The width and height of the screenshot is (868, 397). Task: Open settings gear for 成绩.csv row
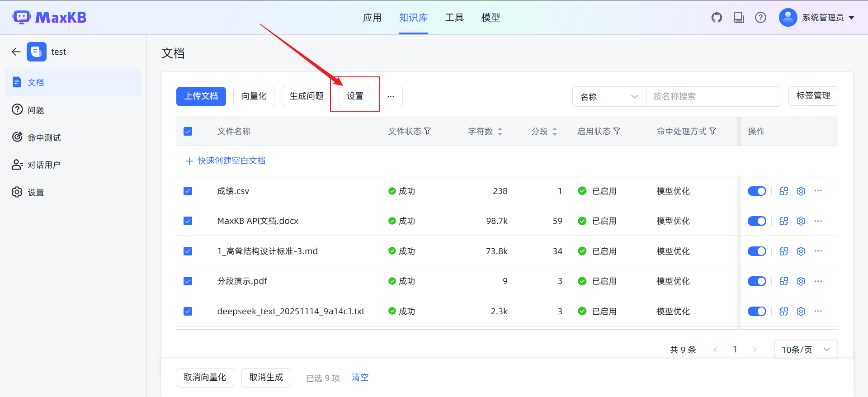pyautogui.click(x=801, y=191)
